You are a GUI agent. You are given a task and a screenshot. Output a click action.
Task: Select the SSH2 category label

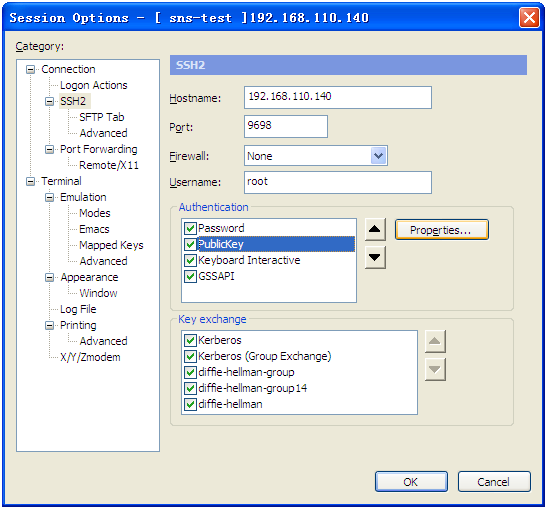coord(73,101)
